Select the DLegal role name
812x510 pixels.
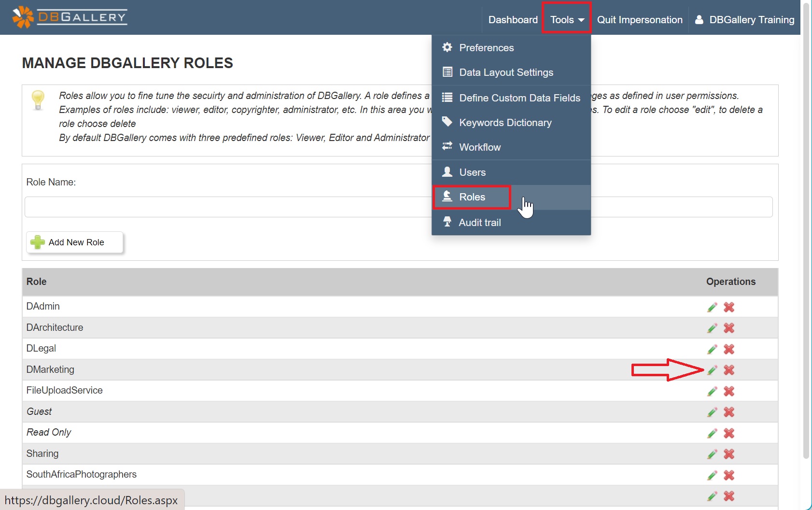coord(41,348)
